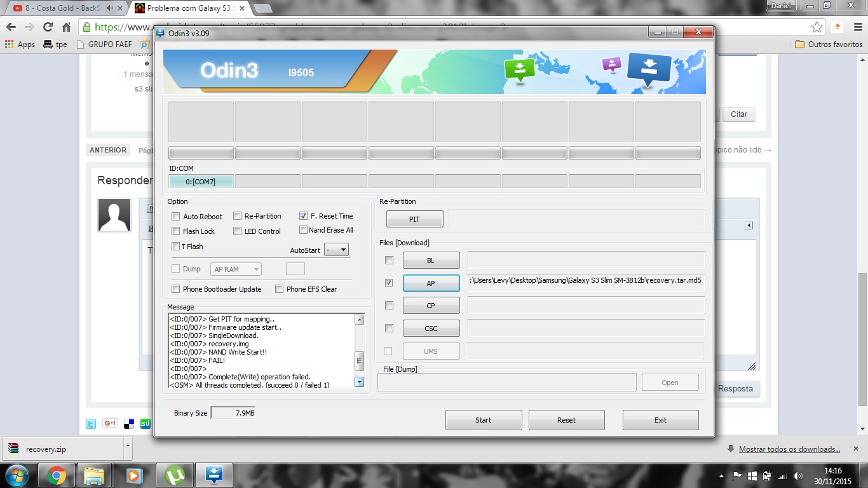Open a new Chrome tab
The height and width of the screenshot is (488, 868).
(x=262, y=8)
